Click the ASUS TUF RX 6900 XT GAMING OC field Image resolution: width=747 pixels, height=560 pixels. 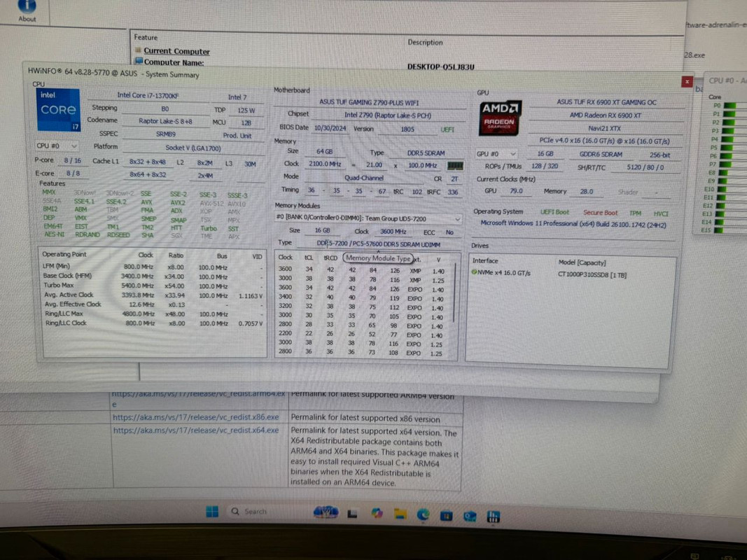pos(606,102)
